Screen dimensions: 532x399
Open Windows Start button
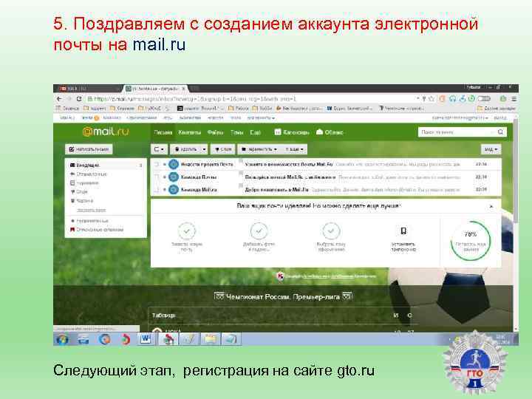pos(62,339)
